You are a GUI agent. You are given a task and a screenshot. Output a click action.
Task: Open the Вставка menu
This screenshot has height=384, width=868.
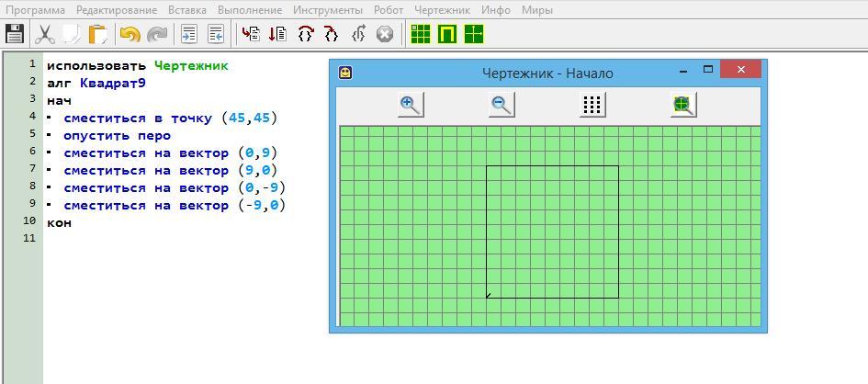[187, 10]
